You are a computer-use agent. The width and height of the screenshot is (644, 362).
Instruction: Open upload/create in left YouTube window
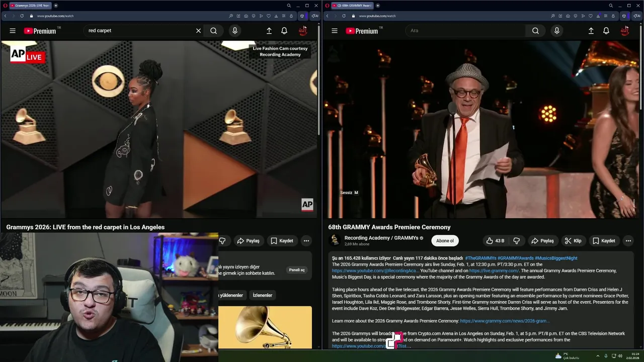coord(269,31)
